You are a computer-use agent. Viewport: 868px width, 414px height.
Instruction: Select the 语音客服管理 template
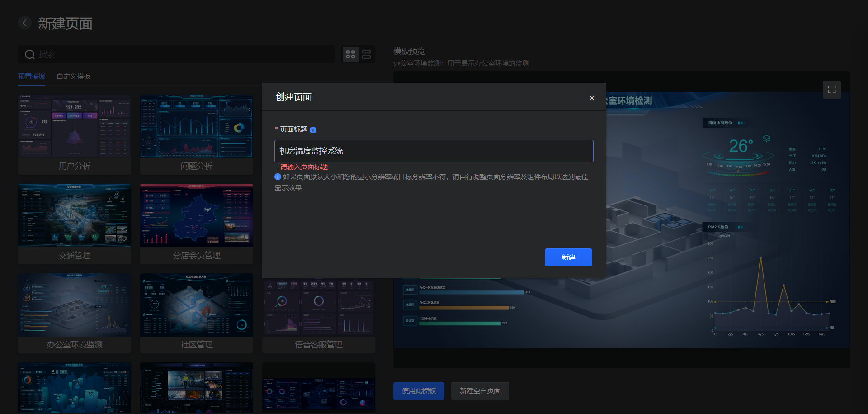(318, 304)
